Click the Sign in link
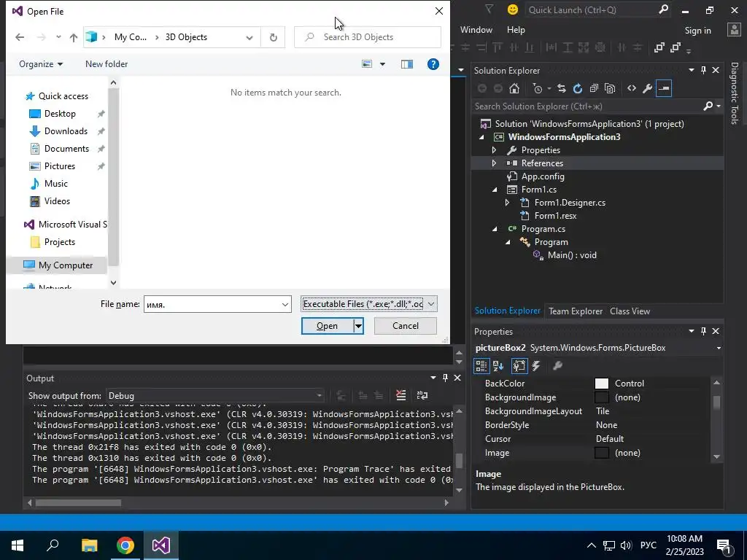Viewport: 747px width, 560px height. pyautogui.click(x=697, y=31)
